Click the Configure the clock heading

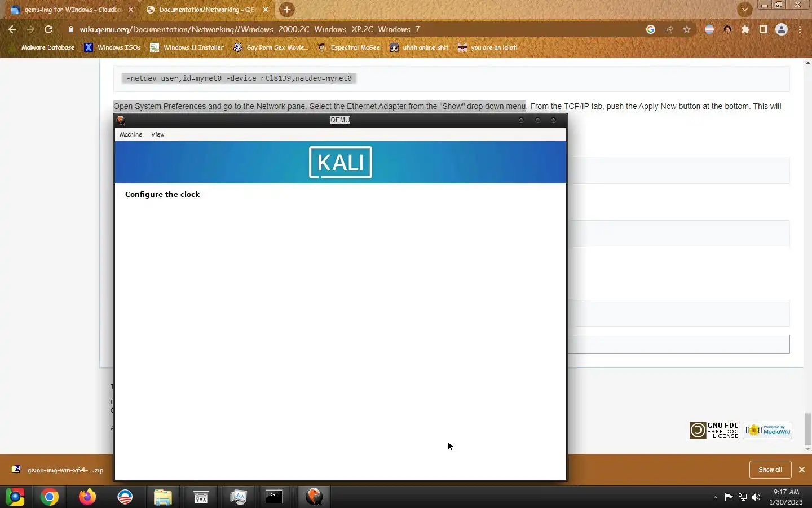point(162,194)
